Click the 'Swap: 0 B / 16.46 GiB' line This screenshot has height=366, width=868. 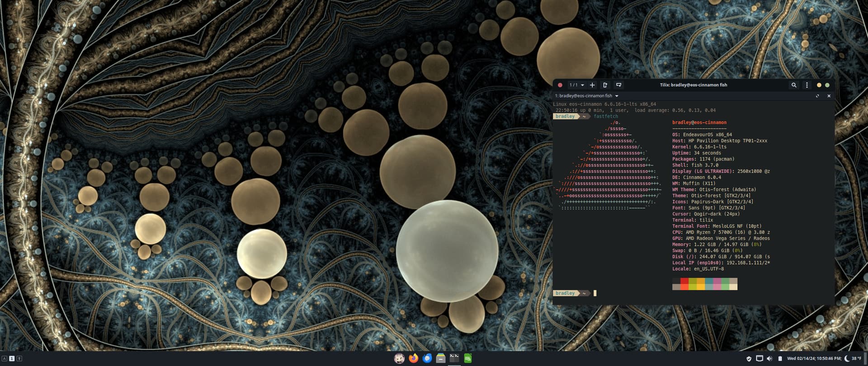[x=708, y=251]
